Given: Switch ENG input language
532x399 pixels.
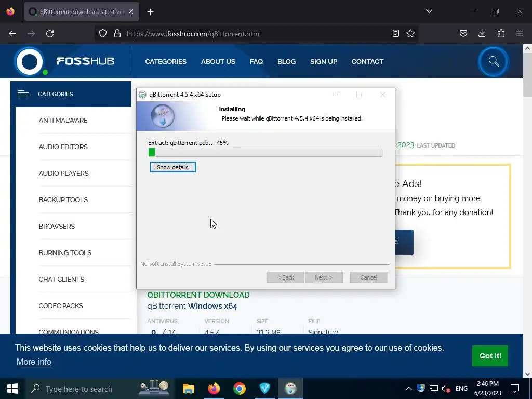Looking at the screenshot, I should click(x=461, y=389).
